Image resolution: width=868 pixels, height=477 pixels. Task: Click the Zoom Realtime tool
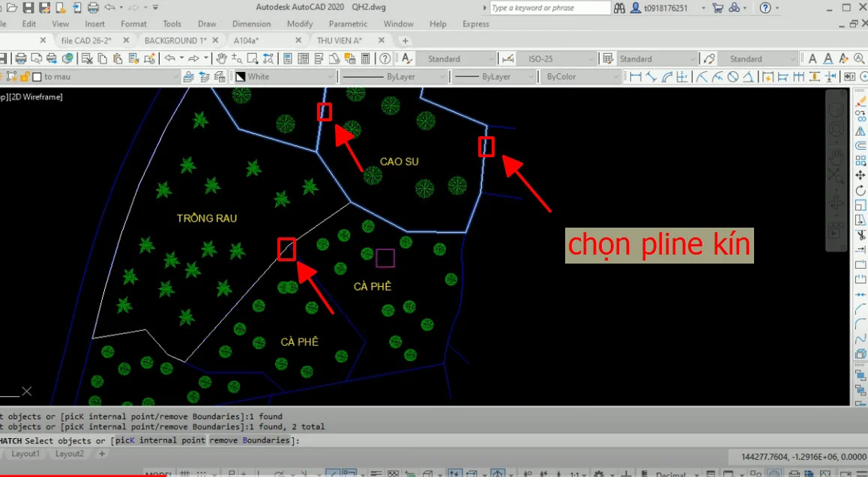click(x=236, y=58)
